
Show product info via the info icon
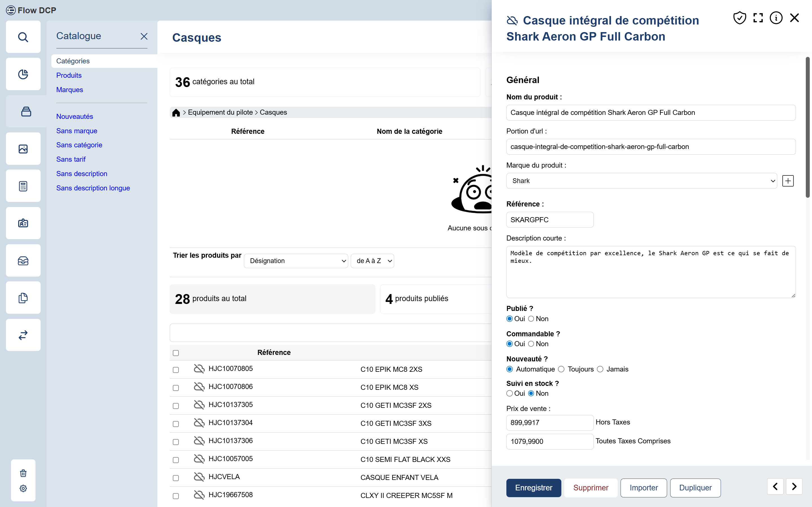click(x=776, y=18)
